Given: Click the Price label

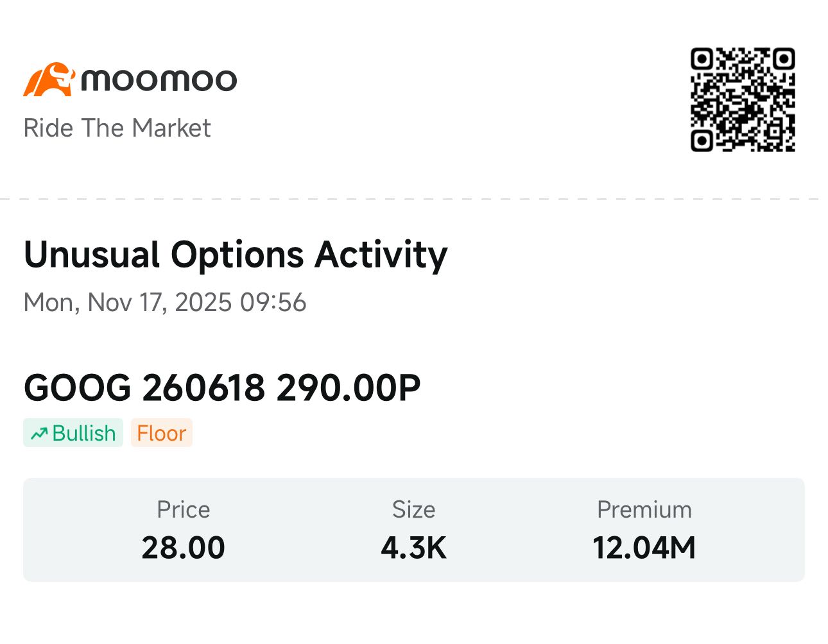Looking at the screenshot, I should click(184, 510).
